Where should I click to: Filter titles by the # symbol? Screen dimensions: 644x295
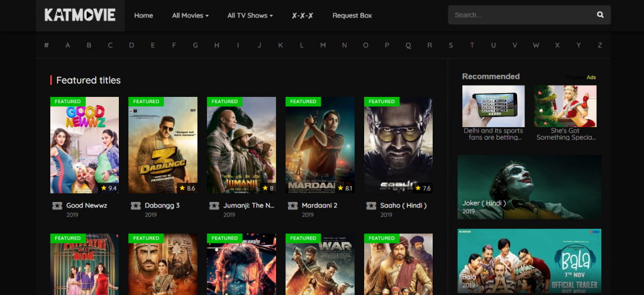[x=47, y=45]
